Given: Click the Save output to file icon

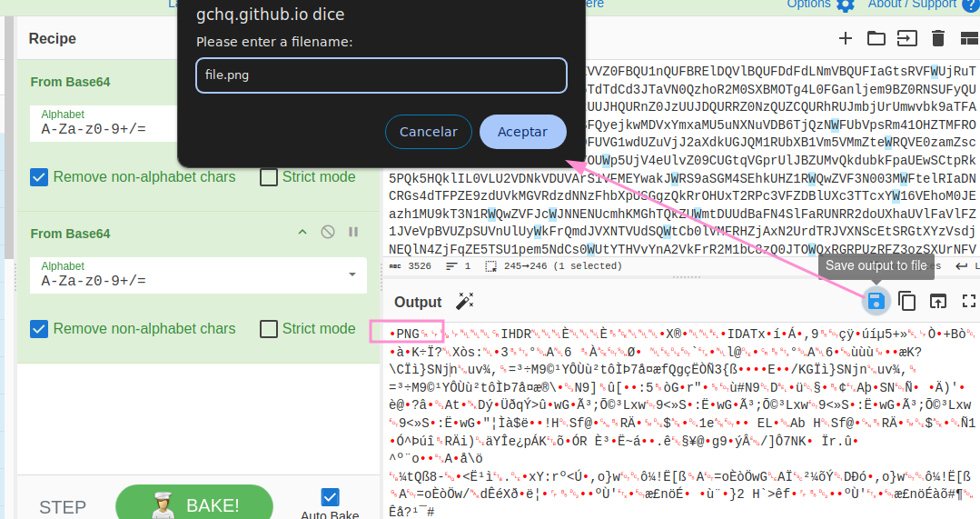Looking at the screenshot, I should [876, 301].
